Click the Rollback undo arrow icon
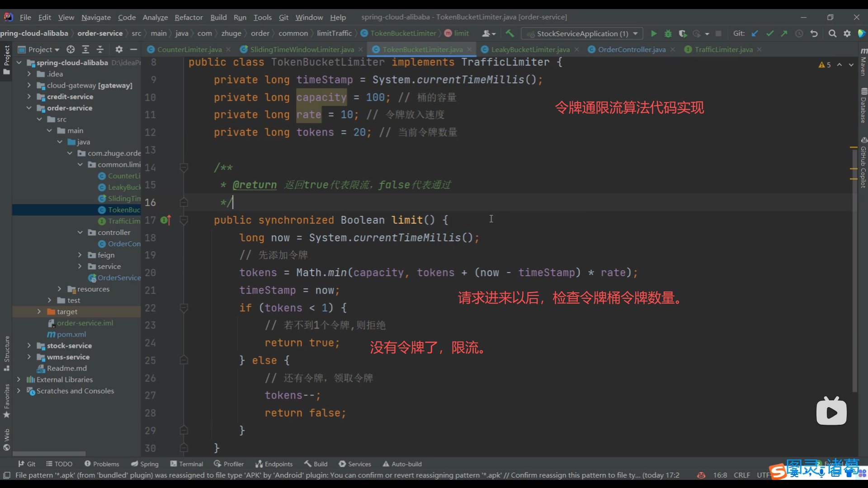 tap(814, 33)
